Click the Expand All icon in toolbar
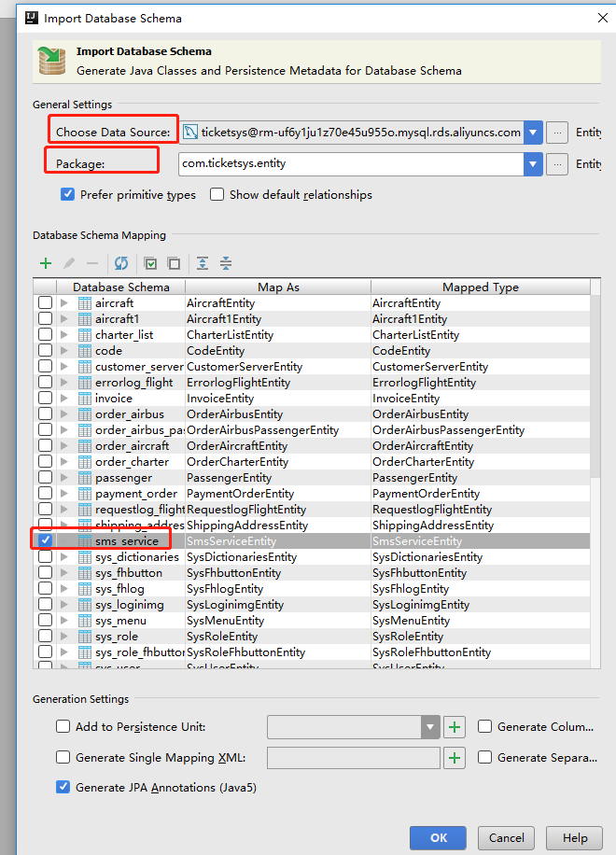 click(x=203, y=263)
